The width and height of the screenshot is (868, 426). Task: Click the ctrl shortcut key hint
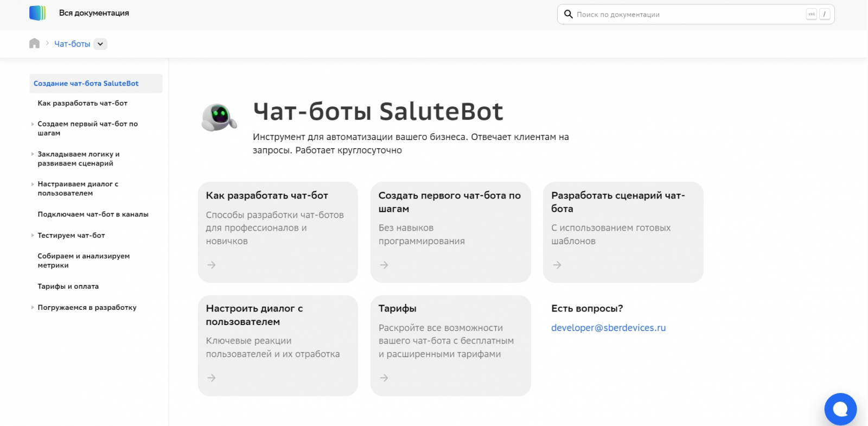tap(812, 14)
